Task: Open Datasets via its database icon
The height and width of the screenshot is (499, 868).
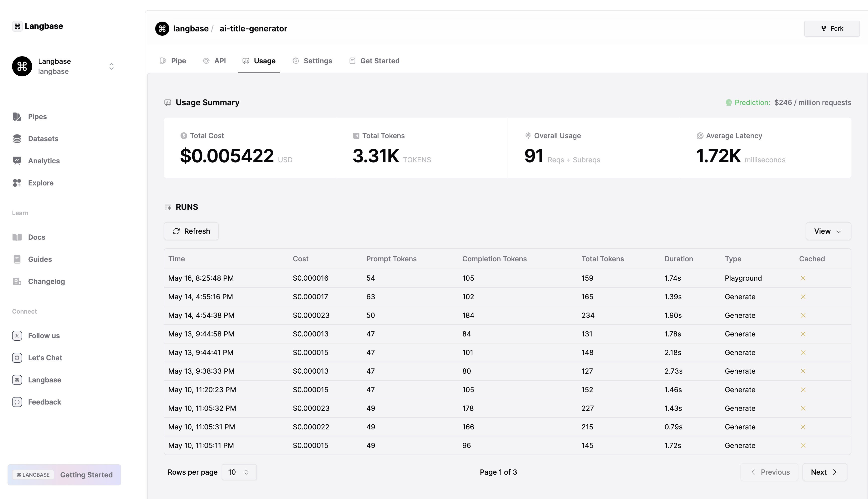Action: [17, 139]
